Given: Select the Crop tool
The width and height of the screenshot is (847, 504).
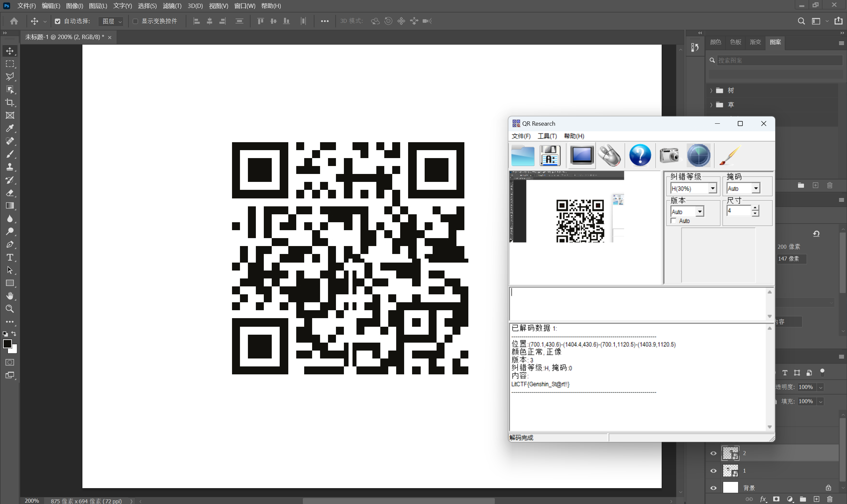Looking at the screenshot, I should coord(10,103).
